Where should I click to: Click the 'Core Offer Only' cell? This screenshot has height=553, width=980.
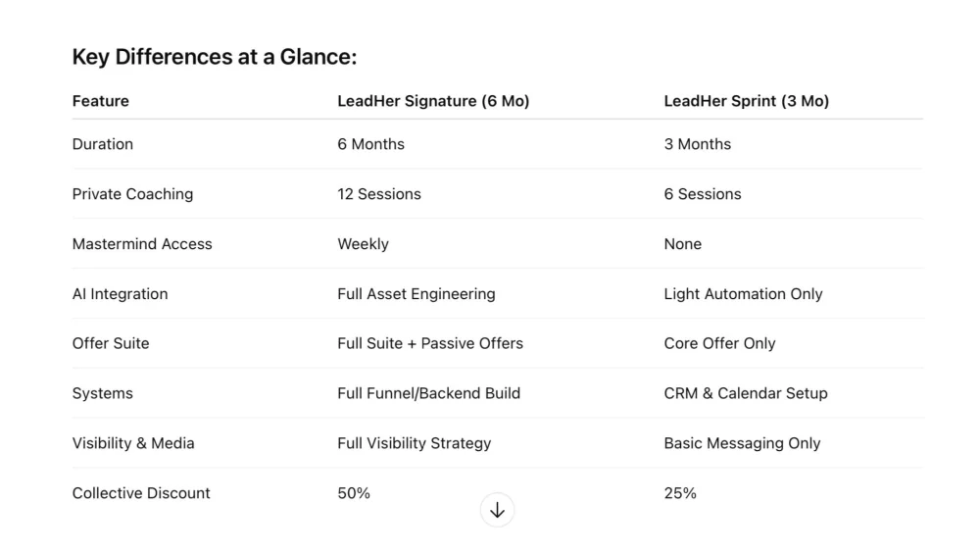pyautogui.click(x=719, y=343)
